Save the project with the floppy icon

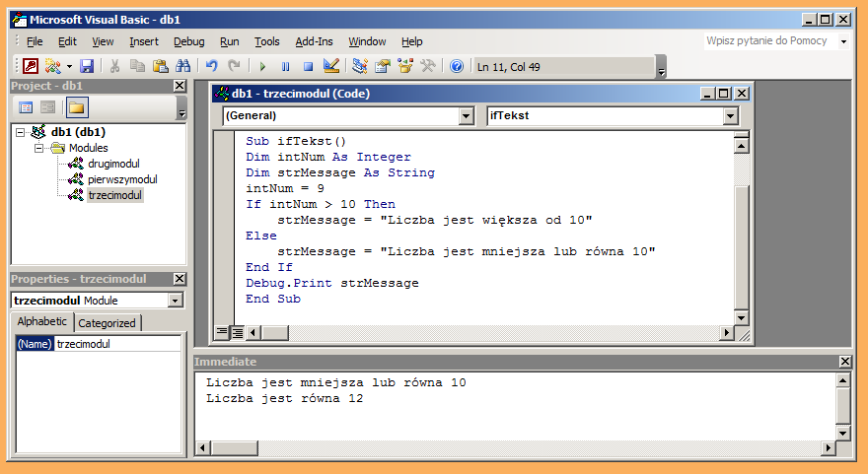(x=87, y=66)
